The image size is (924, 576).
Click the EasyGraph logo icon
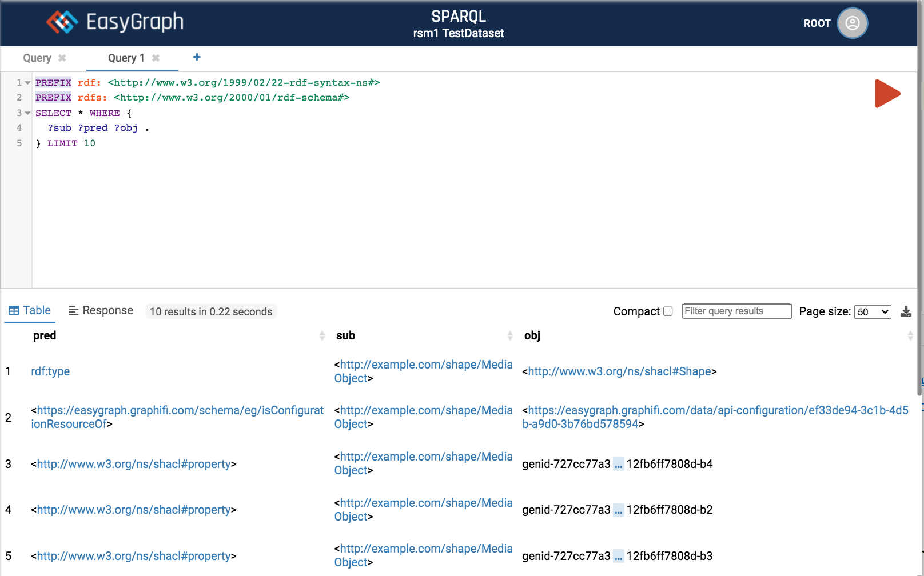click(x=62, y=22)
